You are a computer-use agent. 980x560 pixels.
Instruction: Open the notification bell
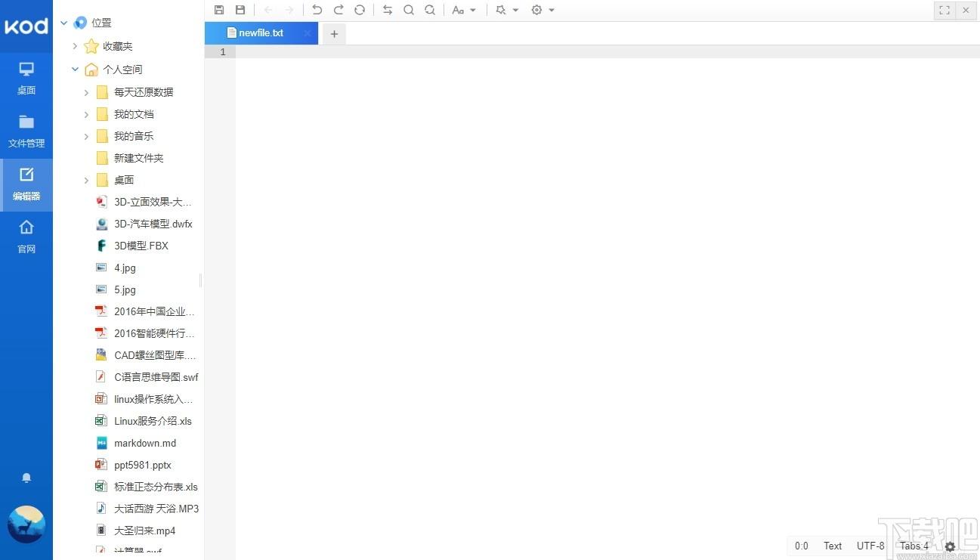26,478
